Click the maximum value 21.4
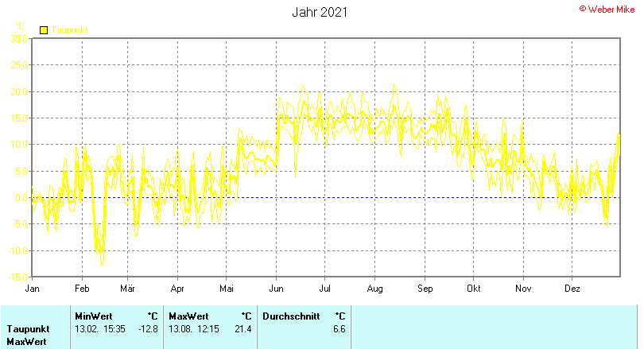 pos(243,329)
